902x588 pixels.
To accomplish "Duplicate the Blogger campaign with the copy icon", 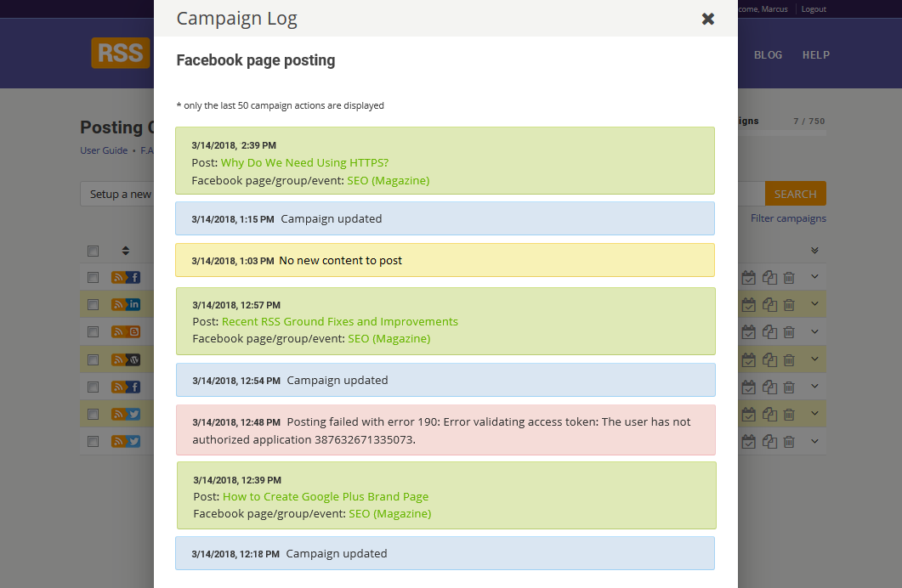I will pos(769,331).
